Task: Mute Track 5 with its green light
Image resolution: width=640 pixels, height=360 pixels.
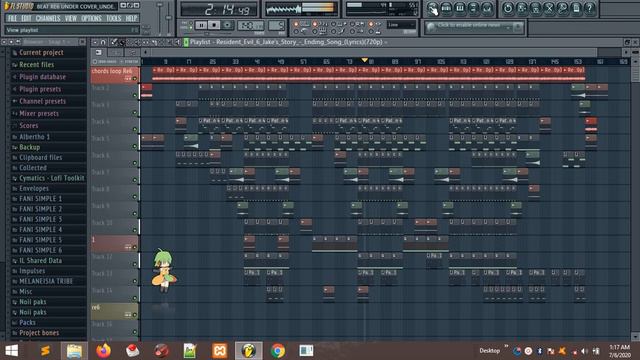Action: pyautogui.click(x=135, y=146)
